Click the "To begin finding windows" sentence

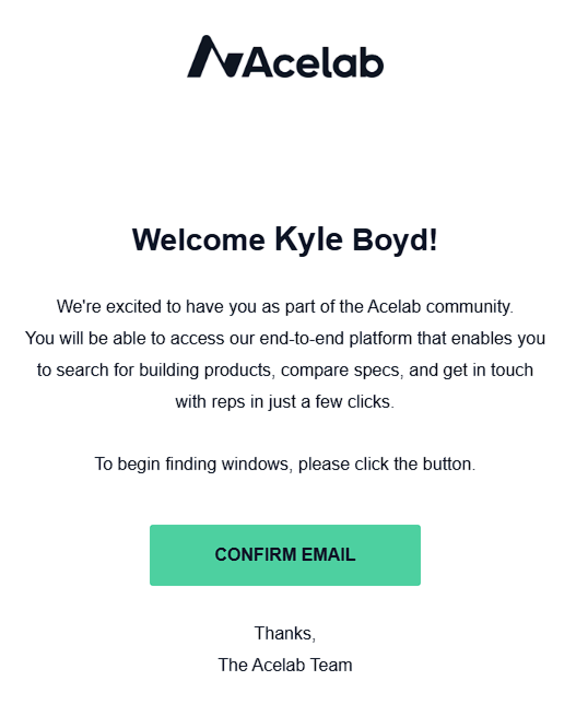[x=285, y=464]
